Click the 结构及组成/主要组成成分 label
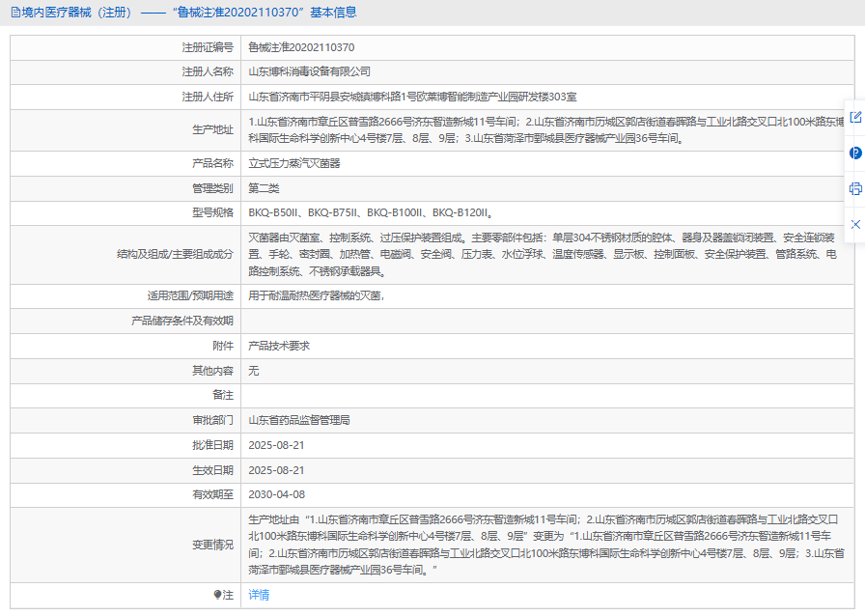Screen dimensions: 865x616 click(176, 255)
